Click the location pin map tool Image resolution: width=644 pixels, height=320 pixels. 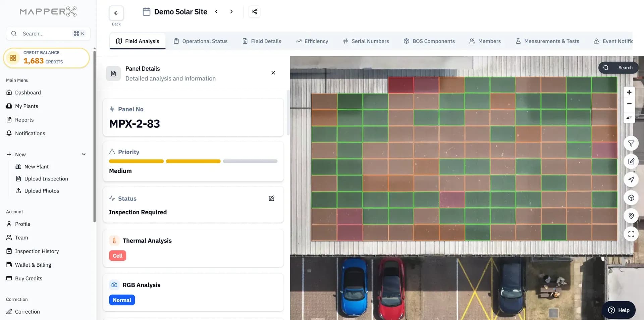631,216
